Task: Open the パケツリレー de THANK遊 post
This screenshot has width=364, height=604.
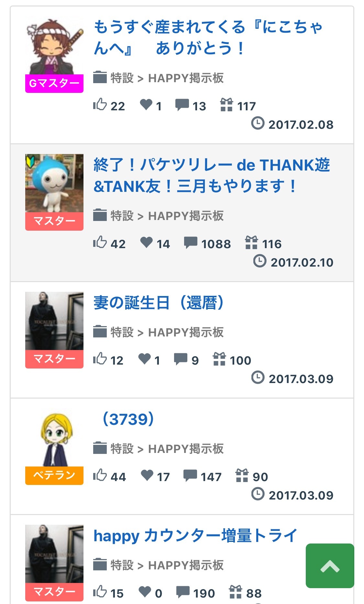Action: click(211, 175)
